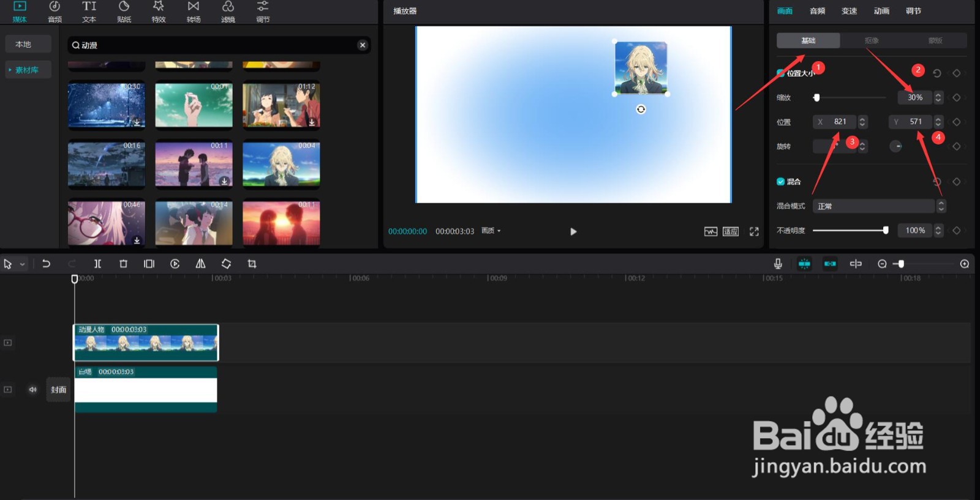Image resolution: width=980 pixels, height=500 pixels.
Task: Open the 滤镜 filters panel
Action: [228, 12]
